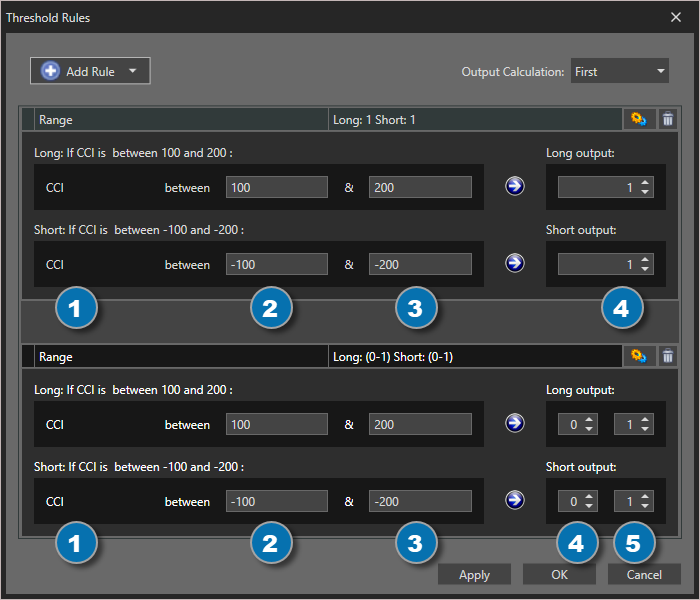
Task: Click drag handle left of first Range header
Action: [x=28, y=119]
